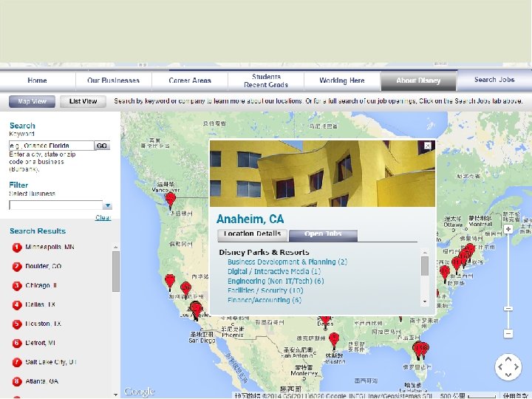Open the Select Business dropdown
The width and height of the screenshot is (532, 399).
tap(61, 205)
